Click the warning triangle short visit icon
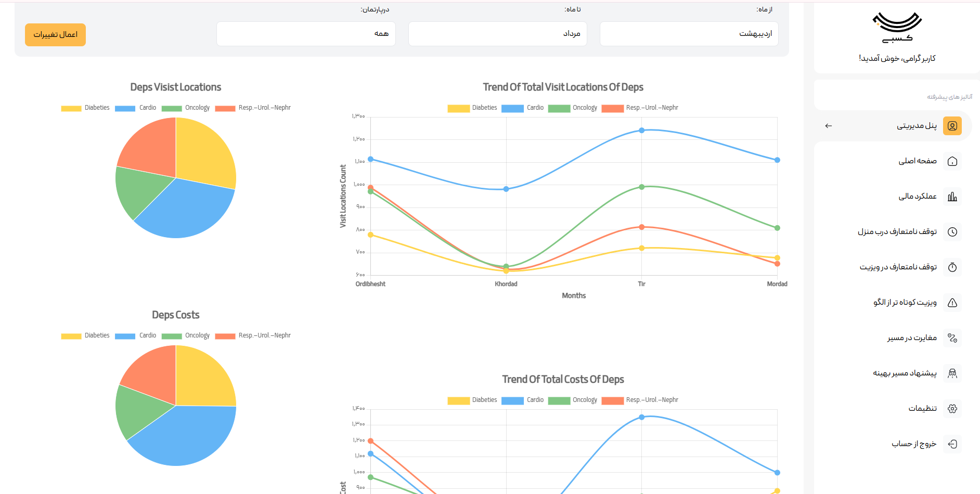The height and width of the screenshot is (494, 980). tap(952, 303)
